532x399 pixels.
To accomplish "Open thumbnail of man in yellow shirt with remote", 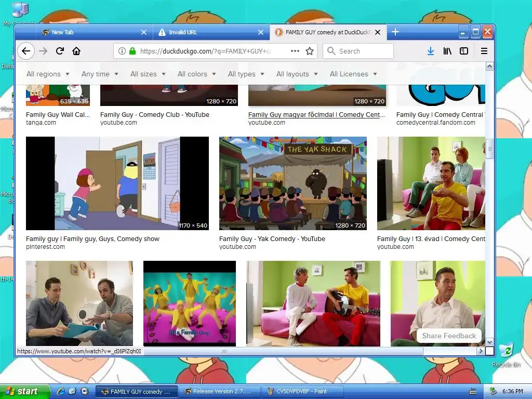I will [431, 183].
